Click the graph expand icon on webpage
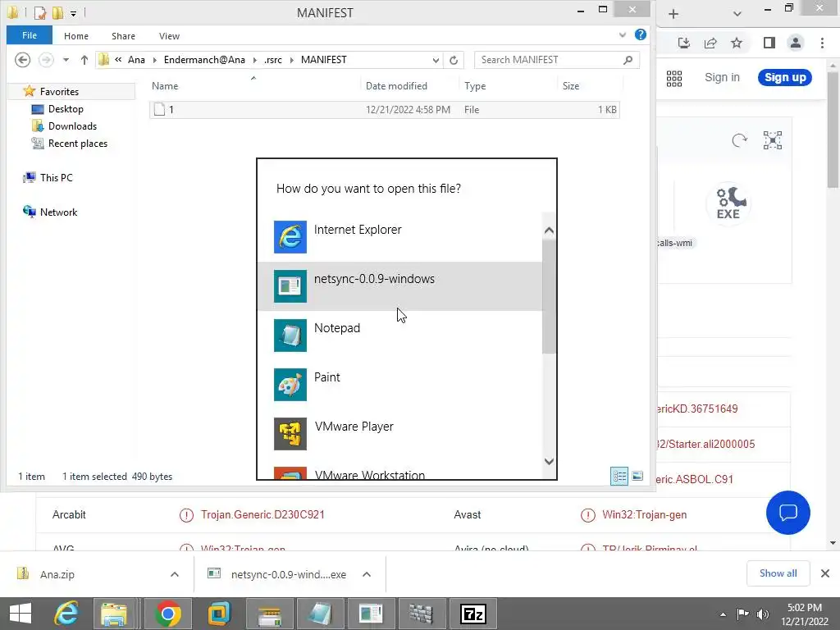This screenshot has height=630, width=840. coord(773,140)
